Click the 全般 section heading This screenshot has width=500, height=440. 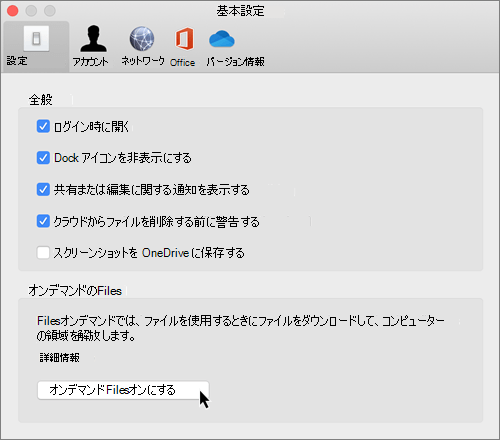coord(41,100)
